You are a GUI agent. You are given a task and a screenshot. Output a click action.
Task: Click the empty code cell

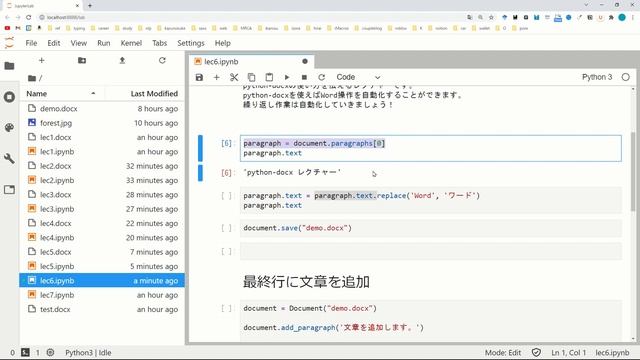(431, 251)
